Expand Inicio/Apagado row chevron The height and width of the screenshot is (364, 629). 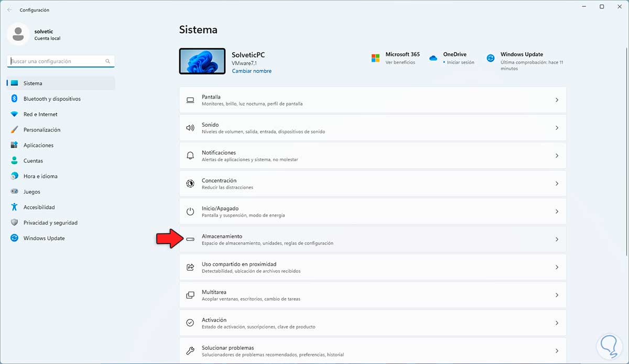(557, 212)
